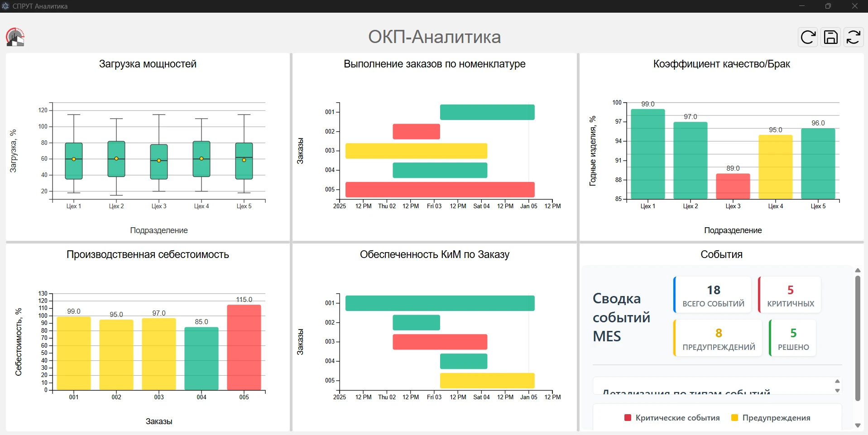868x435 pixels.
Task: Click the СПРУТ Аналитика title bar icon
Action: pyautogui.click(x=5, y=6)
